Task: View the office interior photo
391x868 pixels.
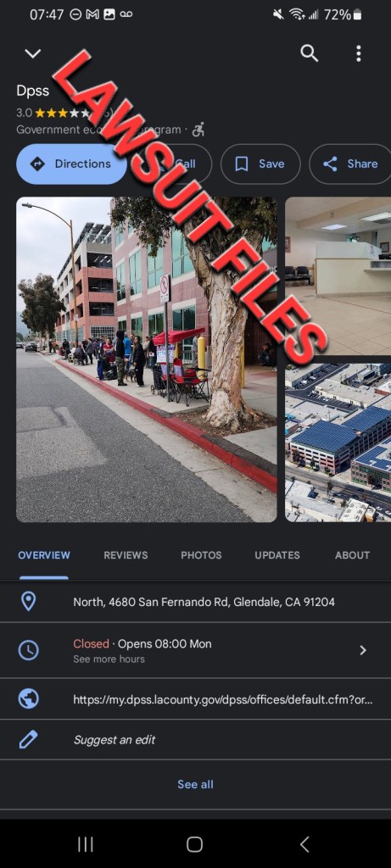Action: click(338, 275)
